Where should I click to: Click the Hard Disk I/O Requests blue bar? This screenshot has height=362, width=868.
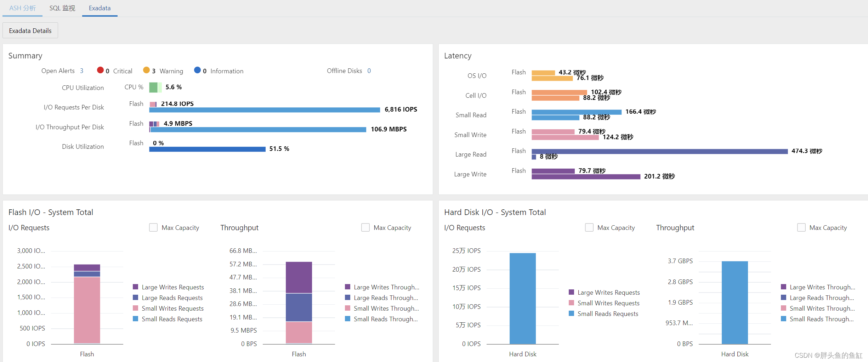coord(523,298)
